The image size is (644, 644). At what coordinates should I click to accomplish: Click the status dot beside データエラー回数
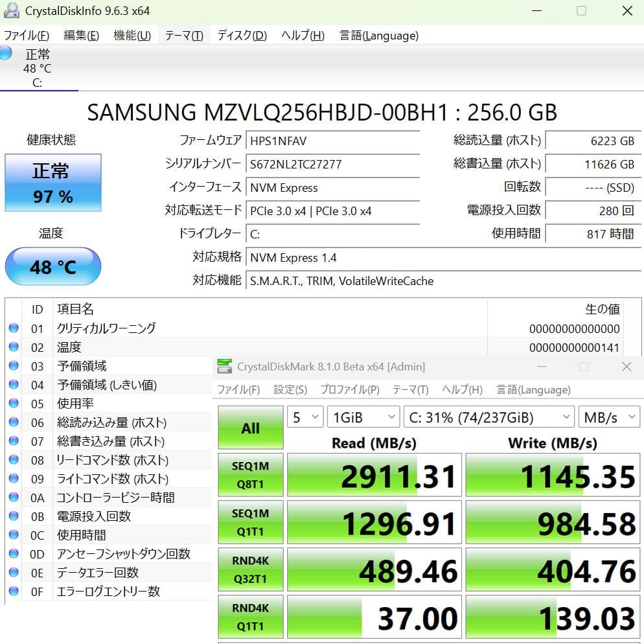[14, 572]
